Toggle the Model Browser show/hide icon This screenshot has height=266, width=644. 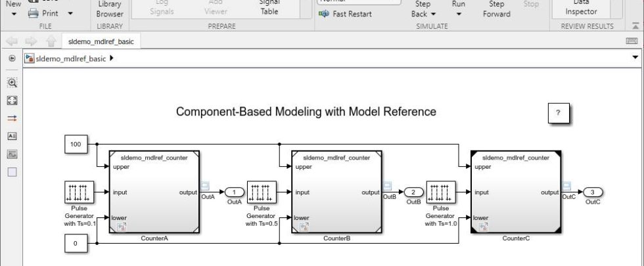pyautogui.click(x=12, y=58)
